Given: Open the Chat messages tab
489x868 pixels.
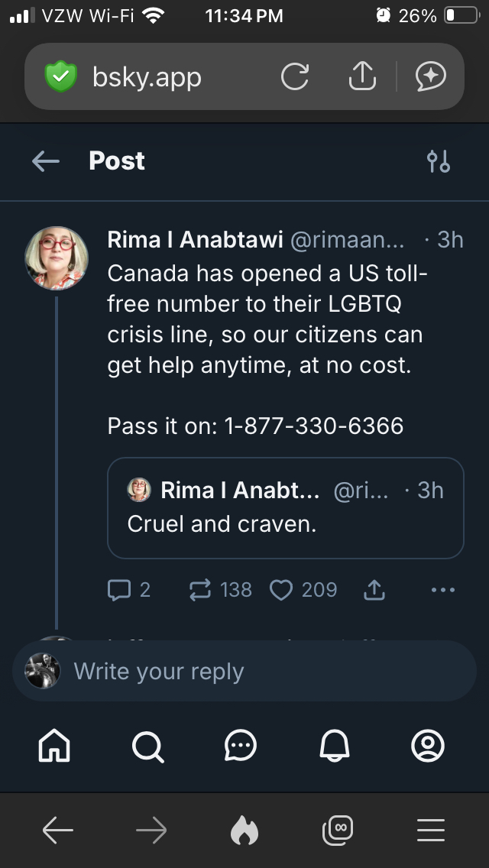Looking at the screenshot, I should (241, 746).
